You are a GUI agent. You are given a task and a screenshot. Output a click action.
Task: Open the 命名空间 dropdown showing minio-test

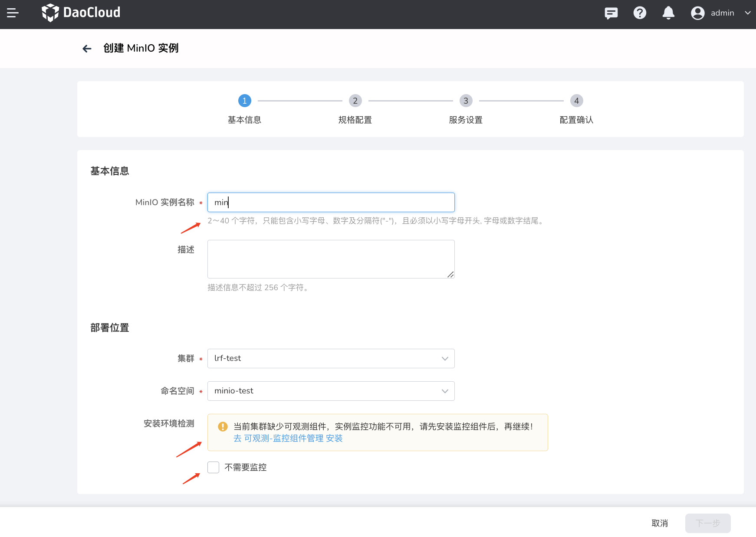tap(331, 391)
